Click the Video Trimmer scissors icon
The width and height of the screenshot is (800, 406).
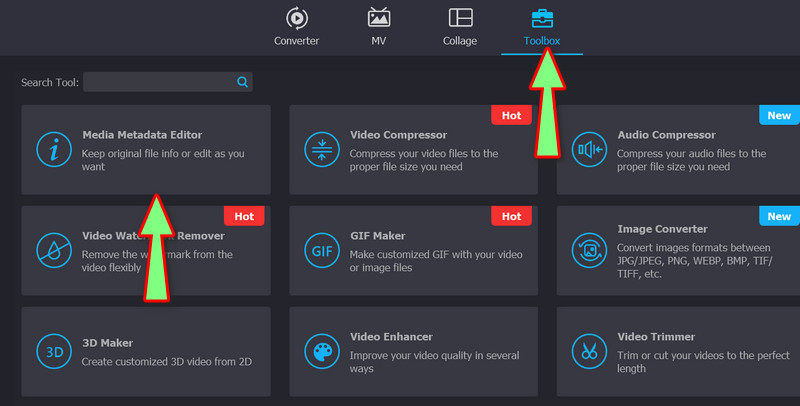(588, 351)
